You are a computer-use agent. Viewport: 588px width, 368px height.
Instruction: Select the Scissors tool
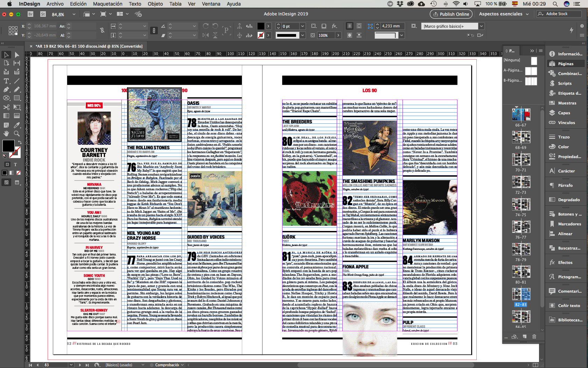(6, 107)
